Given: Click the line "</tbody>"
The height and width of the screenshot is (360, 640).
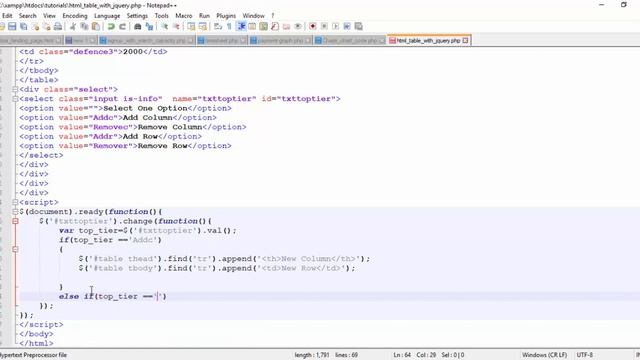Looking at the screenshot, I should pos(39,70).
